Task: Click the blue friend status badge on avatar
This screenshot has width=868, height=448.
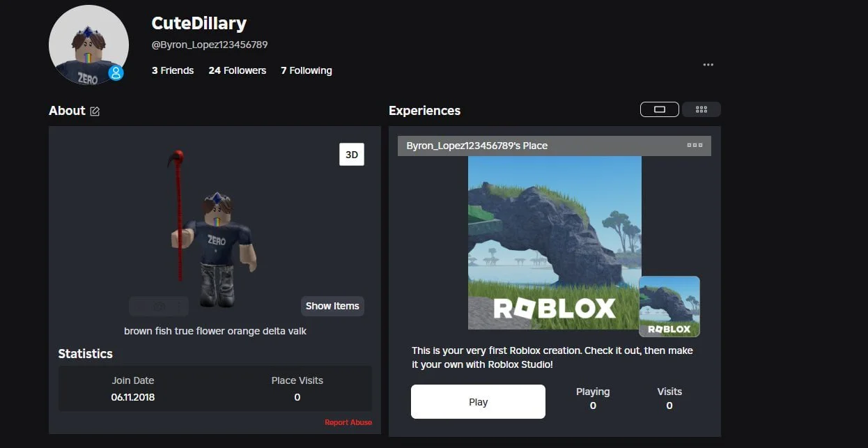Action: [116, 72]
